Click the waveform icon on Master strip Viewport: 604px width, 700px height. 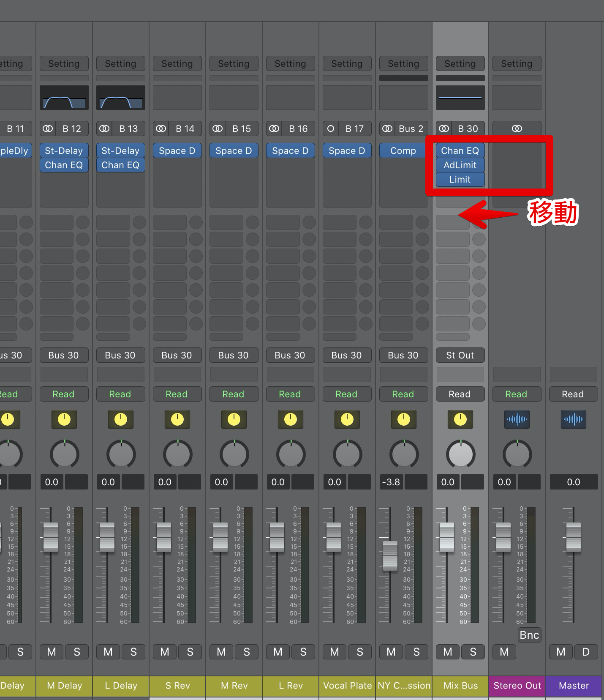coord(573,419)
